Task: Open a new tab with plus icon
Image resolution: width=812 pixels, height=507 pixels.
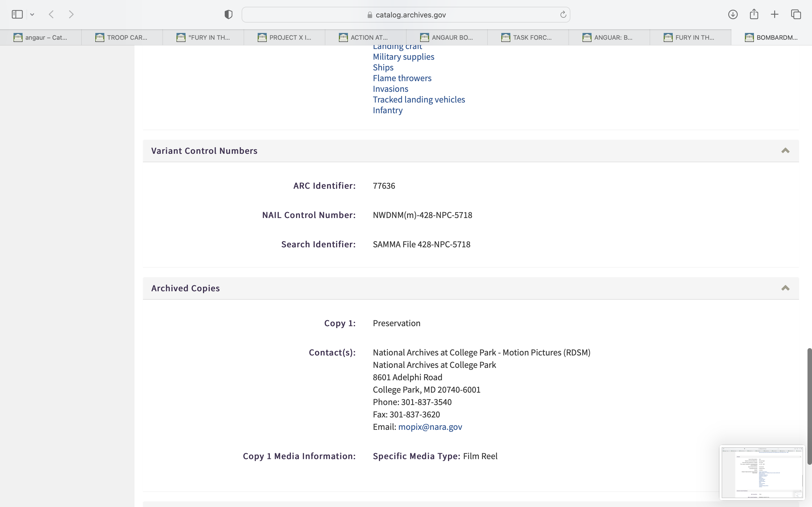Action: coord(775,14)
